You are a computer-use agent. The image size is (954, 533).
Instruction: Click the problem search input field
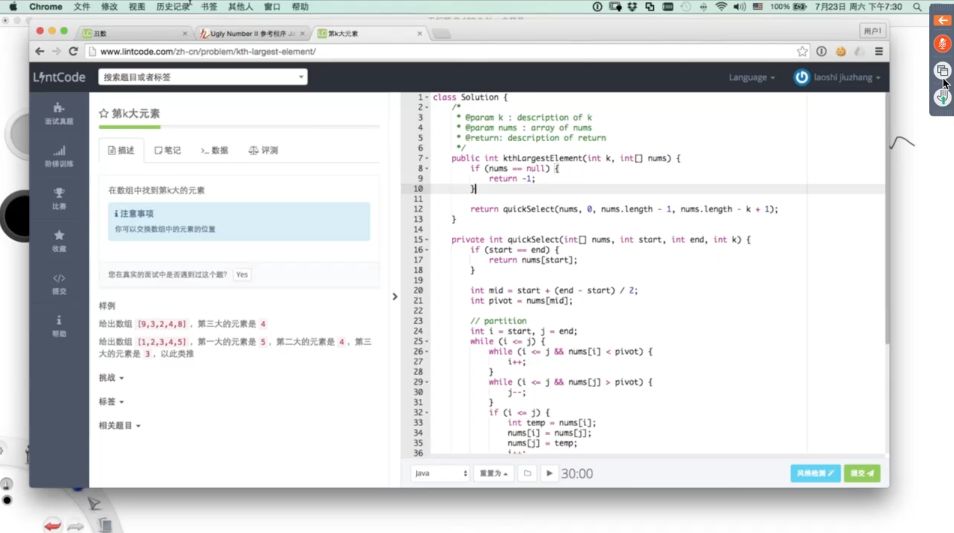point(203,77)
